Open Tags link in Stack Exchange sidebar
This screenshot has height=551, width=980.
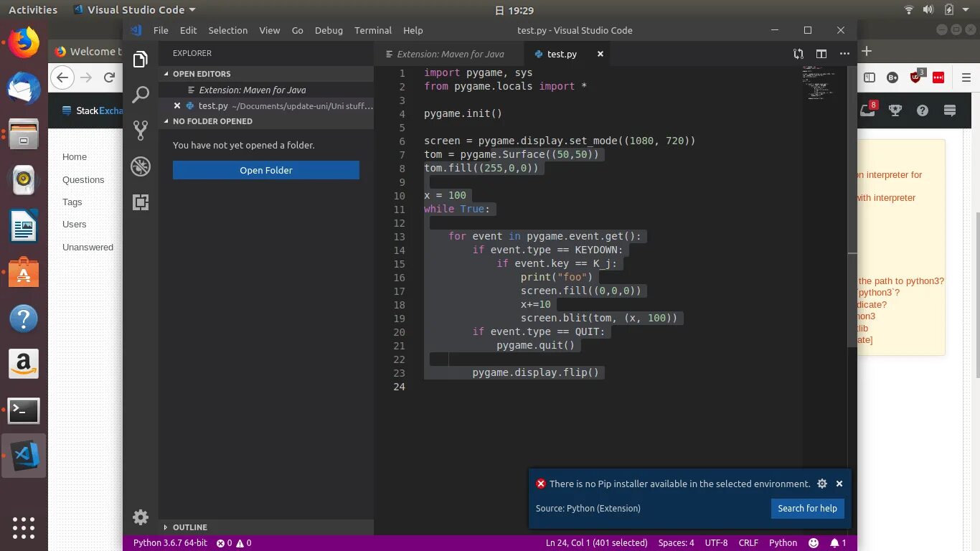tap(72, 202)
